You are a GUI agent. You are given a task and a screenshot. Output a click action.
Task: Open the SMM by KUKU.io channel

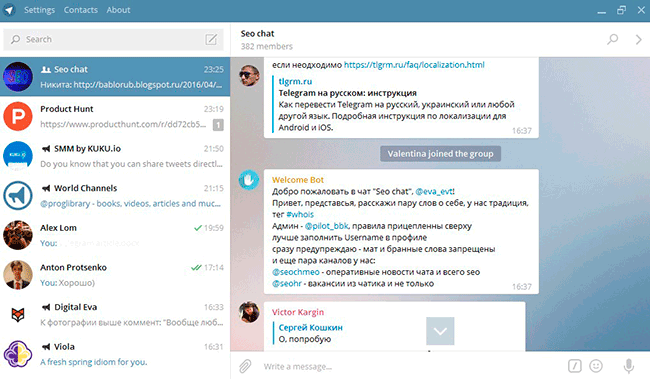(x=115, y=156)
